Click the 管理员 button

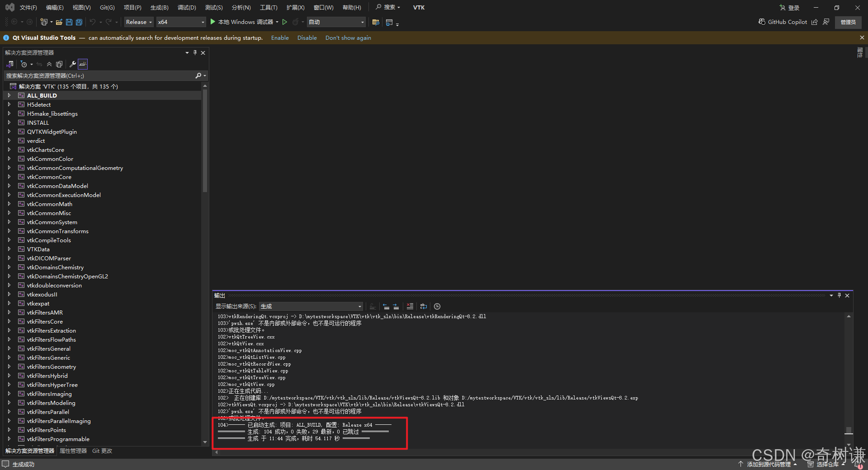click(848, 22)
